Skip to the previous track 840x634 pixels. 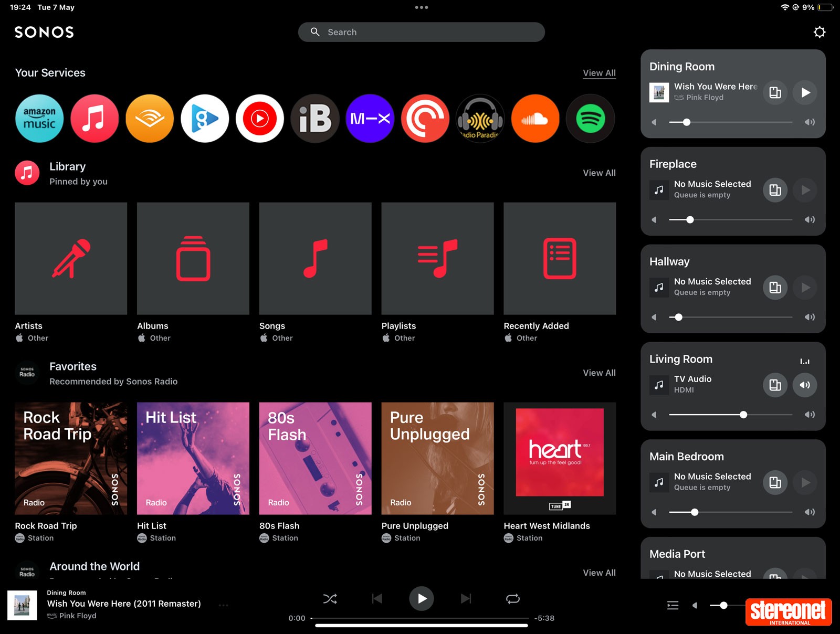coord(377,598)
